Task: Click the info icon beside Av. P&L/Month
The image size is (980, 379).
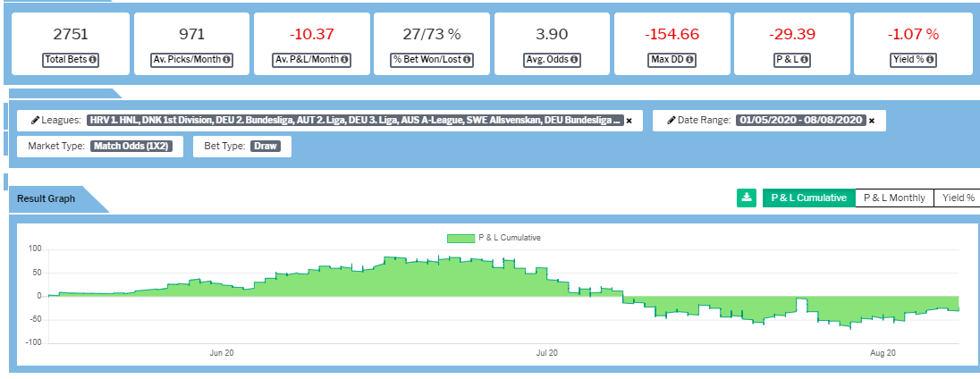Action: [344, 60]
